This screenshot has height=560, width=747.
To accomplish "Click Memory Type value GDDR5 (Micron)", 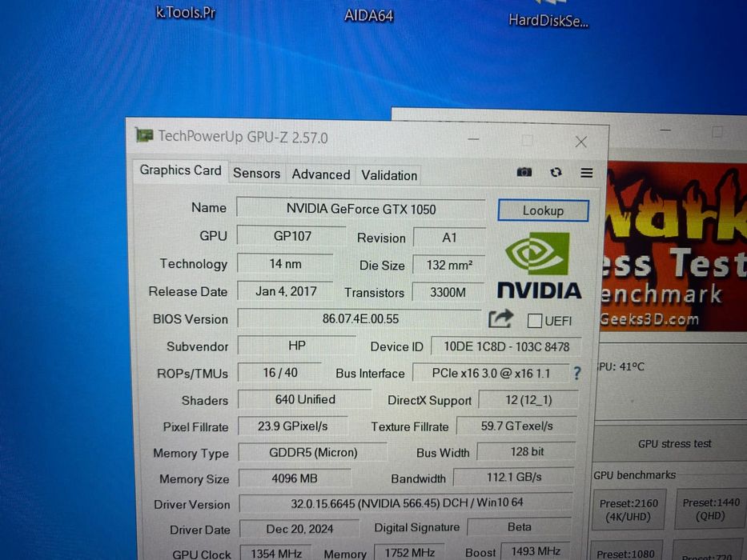I will (x=313, y=452).
